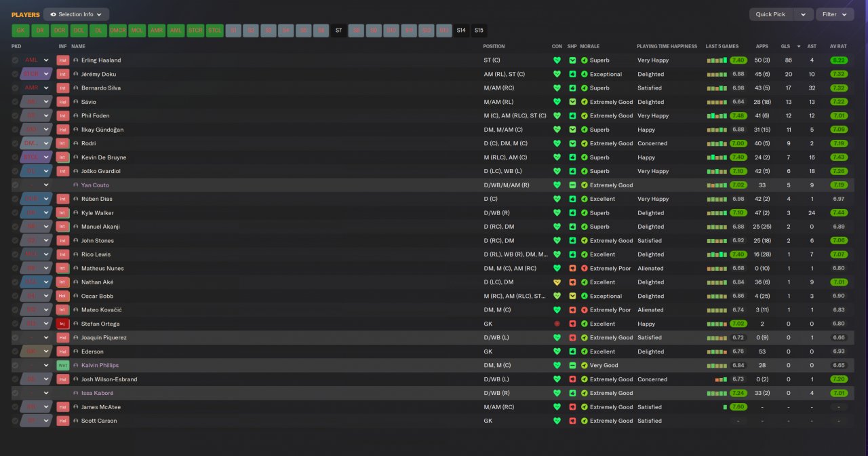The width and height of the screenshot is (868, 456).
Task: Toggle the picked checkmark for Kyle Walker
Action: [x=15, y=213]
